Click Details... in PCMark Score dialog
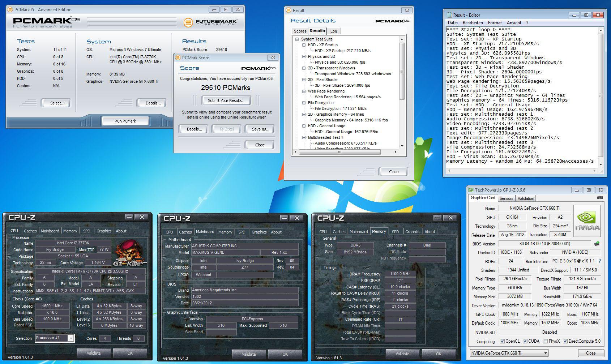Viewport: 611px width, 364px height. (x=194, y=129)
